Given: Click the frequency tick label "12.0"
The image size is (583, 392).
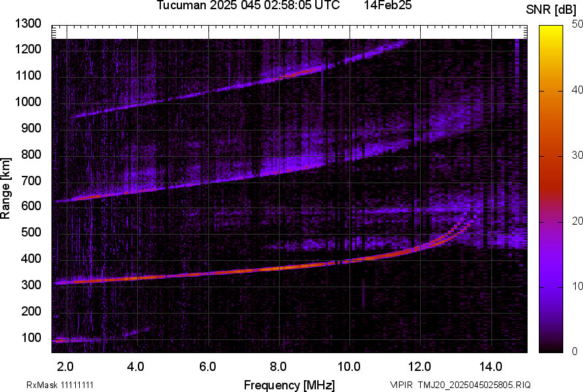Looking at the screenshot, I should tap(420, 367).
